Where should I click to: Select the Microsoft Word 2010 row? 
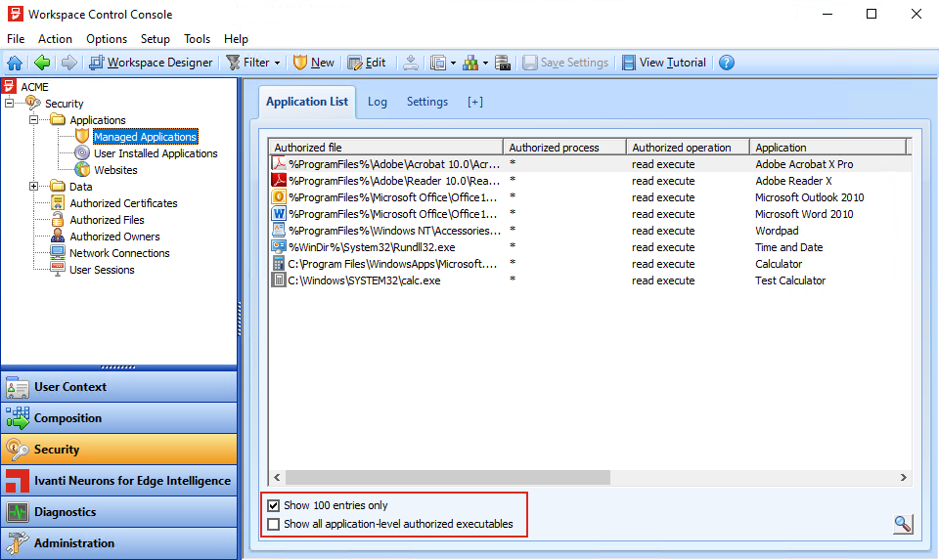(x=591, y=214)
